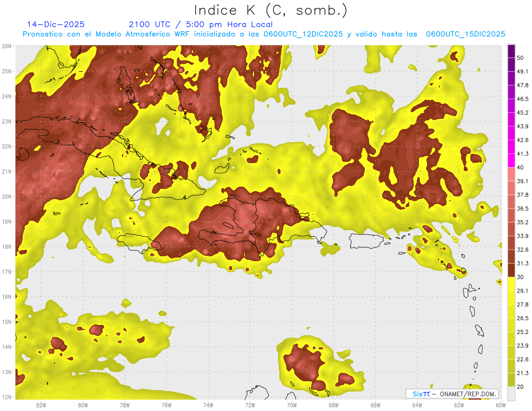
Task: Click the color bar label "27.8"
Action: click(x=522, y=304)
